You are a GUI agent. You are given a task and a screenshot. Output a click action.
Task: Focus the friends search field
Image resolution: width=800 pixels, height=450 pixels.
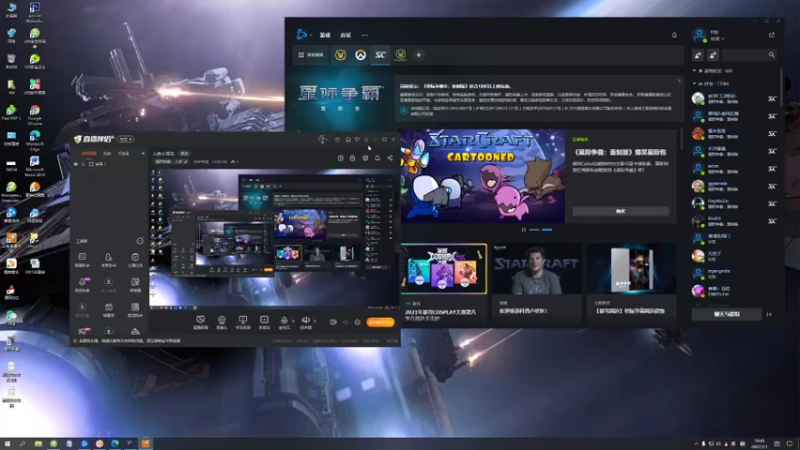click(x=750, y=55)
